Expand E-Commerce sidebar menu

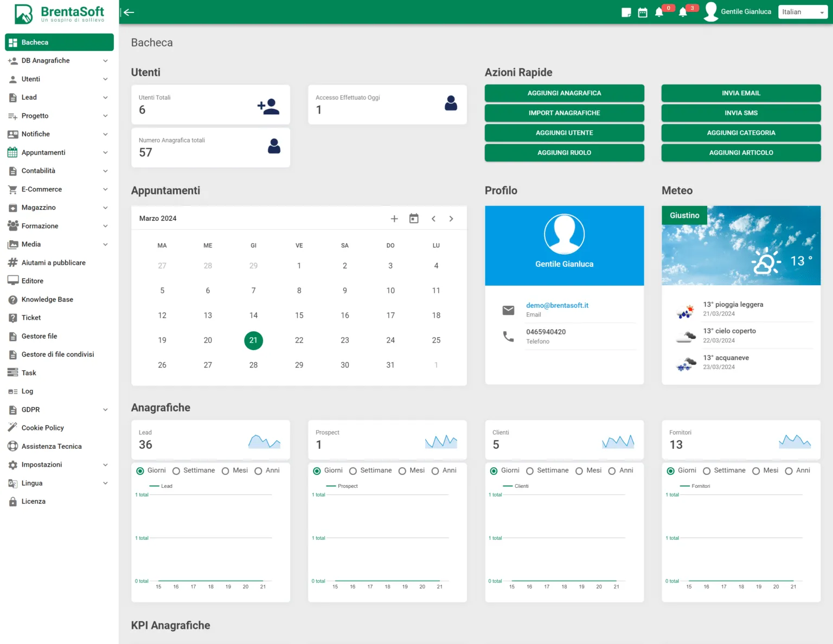point(60,189)
